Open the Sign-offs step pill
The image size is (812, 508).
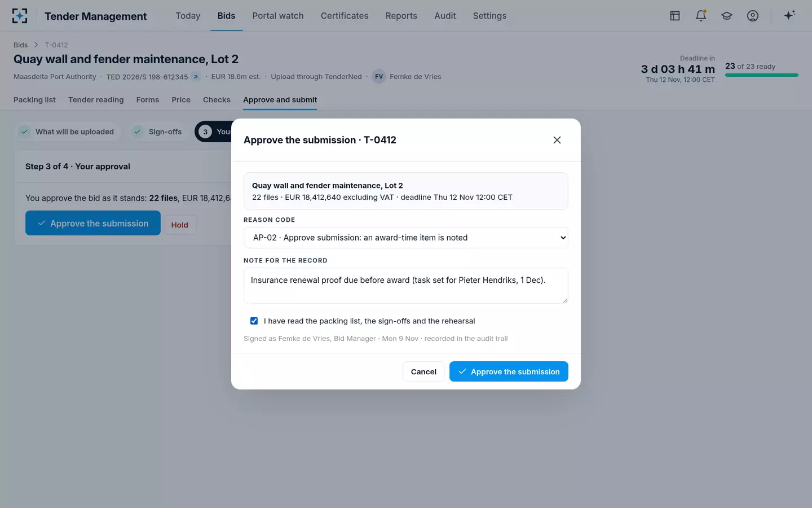[158, 132]
